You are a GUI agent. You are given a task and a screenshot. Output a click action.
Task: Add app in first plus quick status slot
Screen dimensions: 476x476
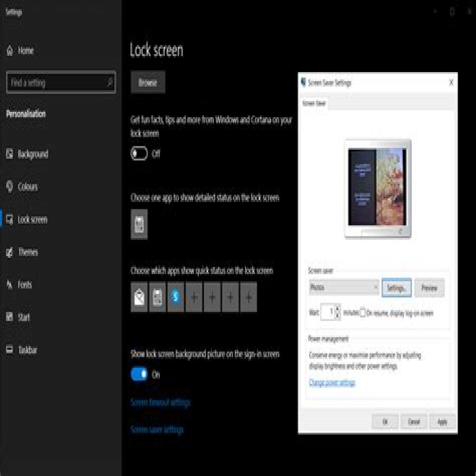pos(194,297)
